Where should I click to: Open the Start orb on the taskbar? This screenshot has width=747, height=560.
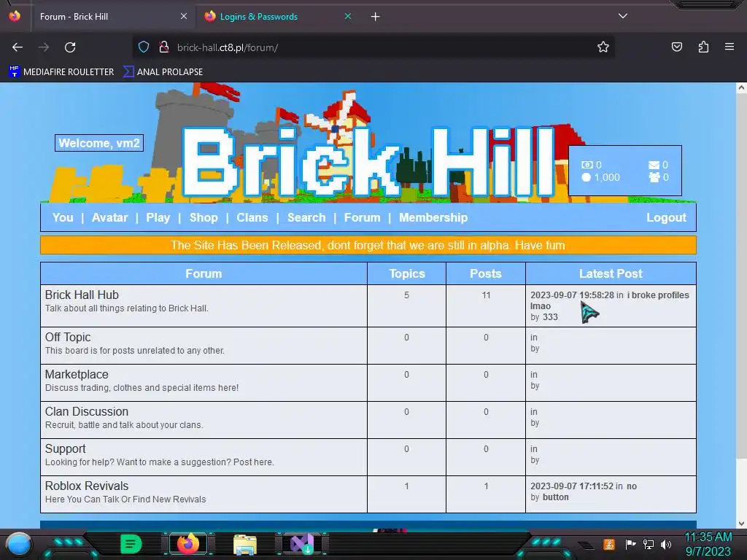point(19,544)
